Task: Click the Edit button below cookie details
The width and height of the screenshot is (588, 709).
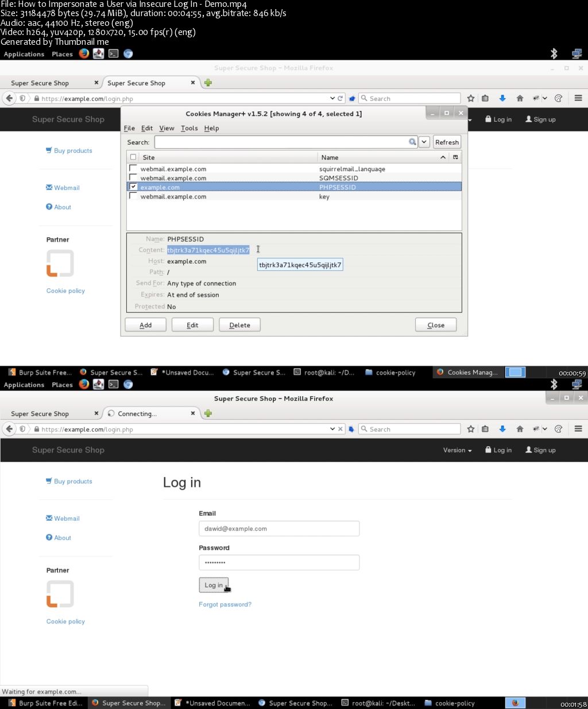Action: [x=192, y=325]
